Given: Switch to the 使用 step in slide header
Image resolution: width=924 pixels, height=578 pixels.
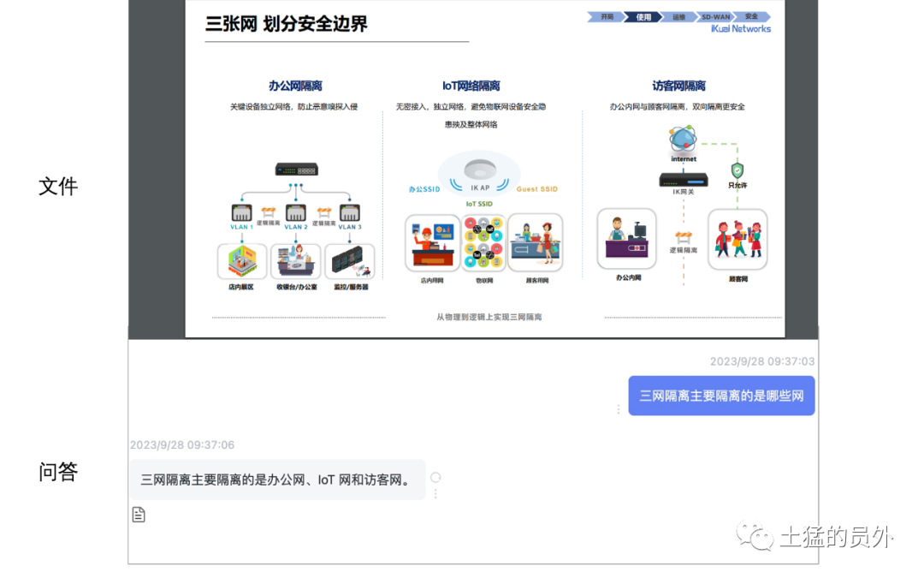Looking at the screenshot, I should point(643,17).
